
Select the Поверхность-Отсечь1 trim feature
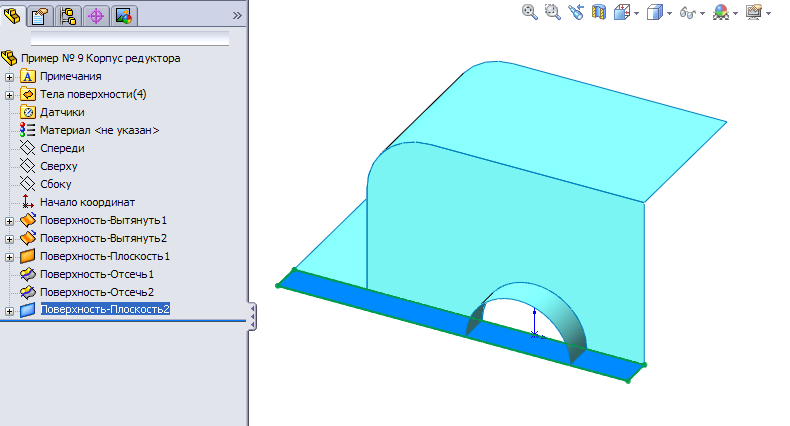97,274
